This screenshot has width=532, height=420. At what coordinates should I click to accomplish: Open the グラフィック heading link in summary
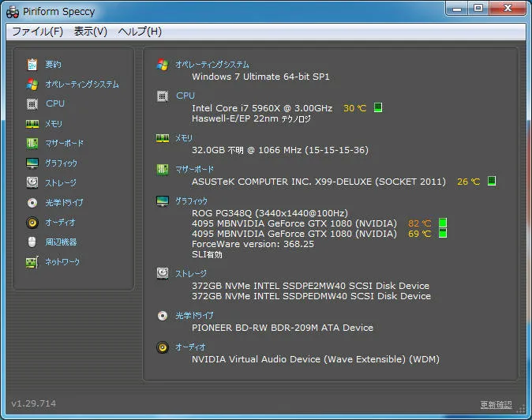coord(191,201)
